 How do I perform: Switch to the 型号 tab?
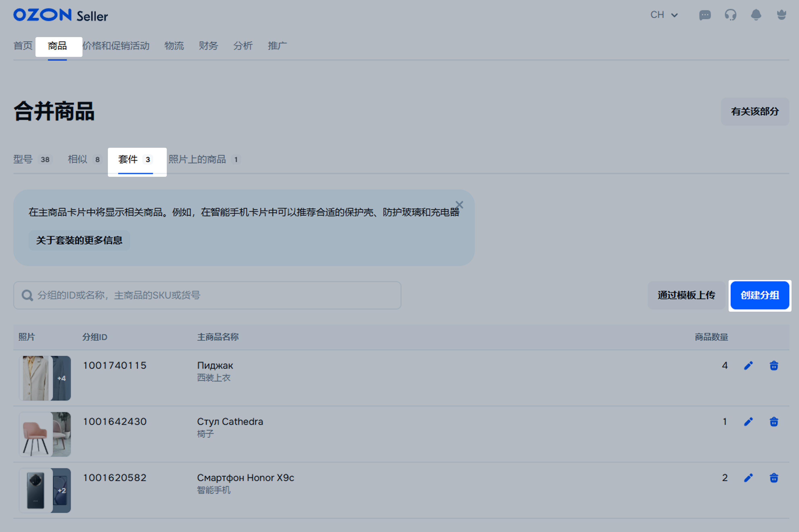[32, 159]
